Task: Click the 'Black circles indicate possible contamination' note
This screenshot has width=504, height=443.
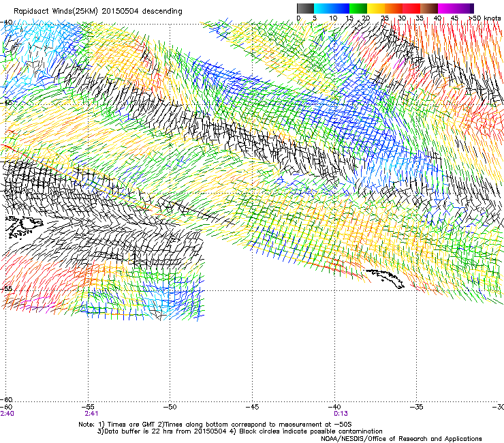Action: click(308, 431)
